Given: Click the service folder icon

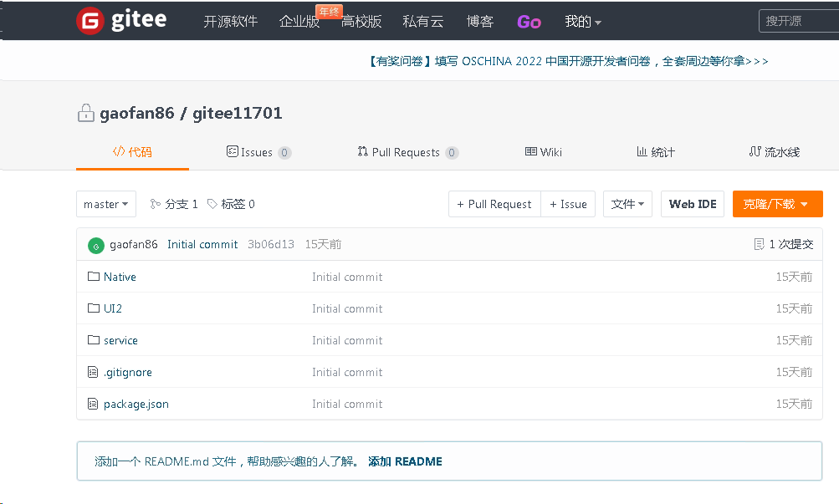Looking at the screenshot, I should 94,340.
